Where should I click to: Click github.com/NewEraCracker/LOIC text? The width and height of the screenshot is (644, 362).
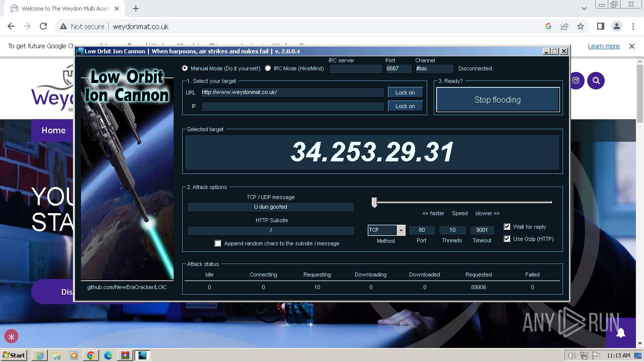(x=127, y=287)
